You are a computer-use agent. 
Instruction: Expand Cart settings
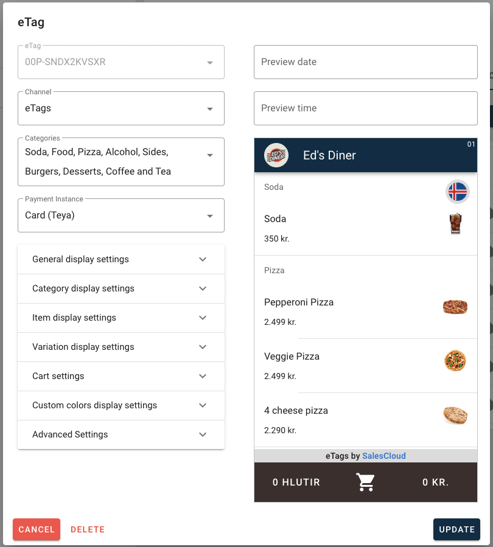point(121,376)
